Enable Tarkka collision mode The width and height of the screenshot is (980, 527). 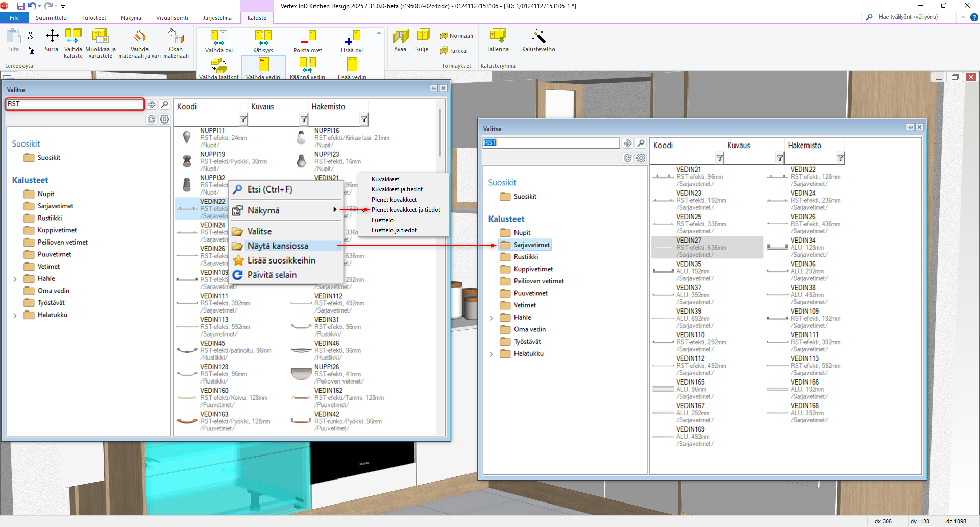[x=453, y=51]
